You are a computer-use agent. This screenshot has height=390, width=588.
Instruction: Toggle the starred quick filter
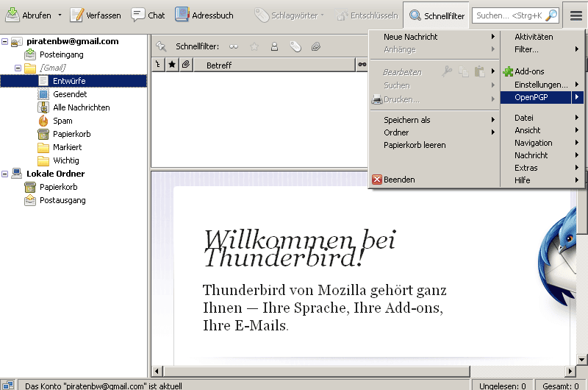(x=254, y=47)
